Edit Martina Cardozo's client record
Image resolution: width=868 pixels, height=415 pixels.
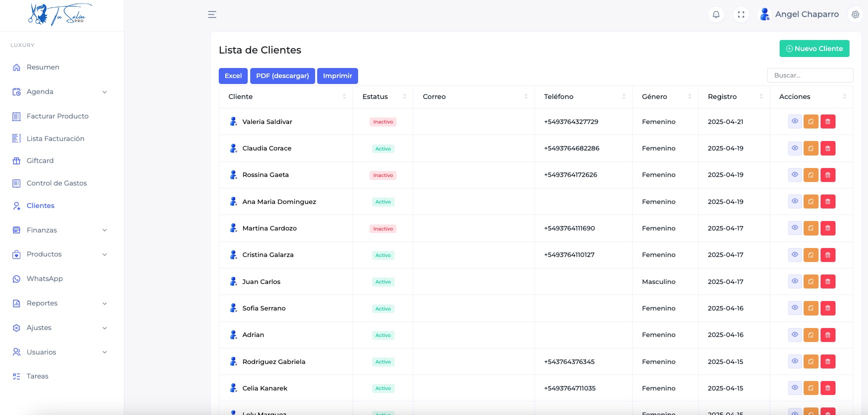(811, 228)
